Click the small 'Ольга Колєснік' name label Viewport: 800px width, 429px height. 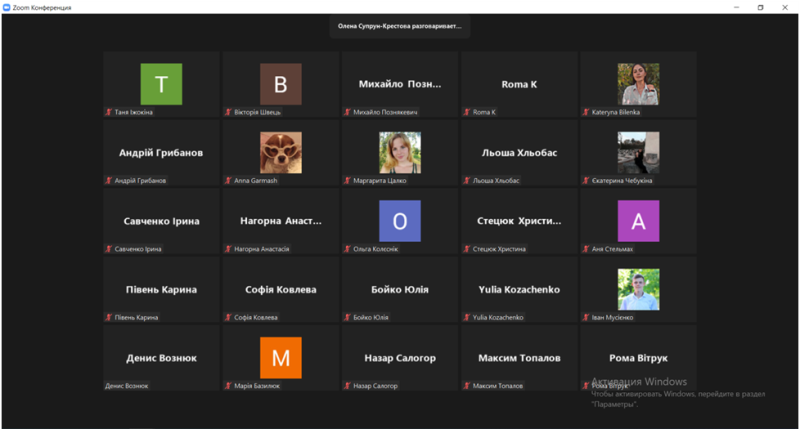[376, 249]
